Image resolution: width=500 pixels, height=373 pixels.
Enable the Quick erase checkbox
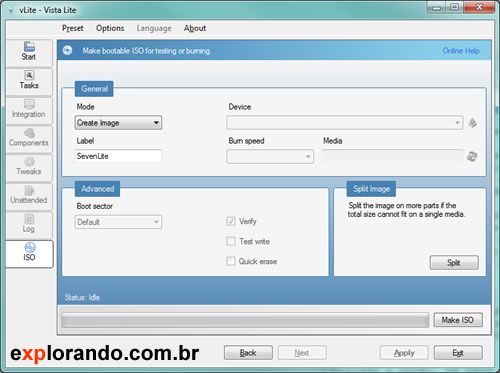coord(231,261)
